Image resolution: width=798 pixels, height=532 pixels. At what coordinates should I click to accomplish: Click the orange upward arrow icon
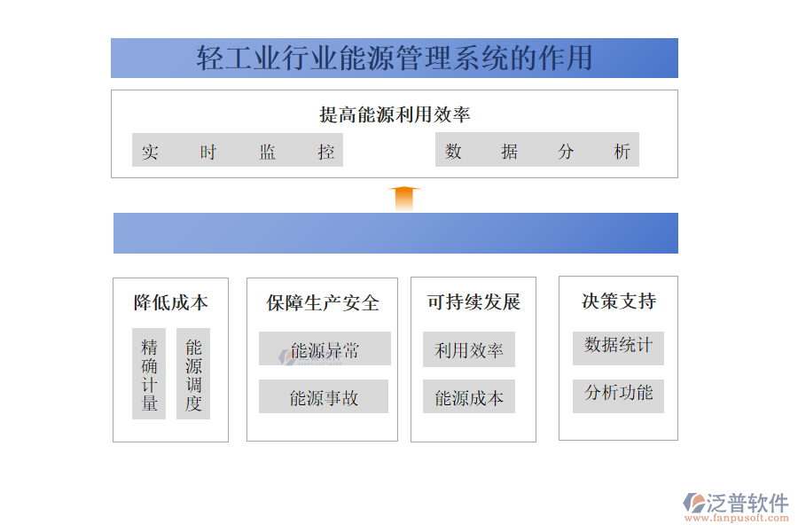pyautogui.click(x=403, y=198)
